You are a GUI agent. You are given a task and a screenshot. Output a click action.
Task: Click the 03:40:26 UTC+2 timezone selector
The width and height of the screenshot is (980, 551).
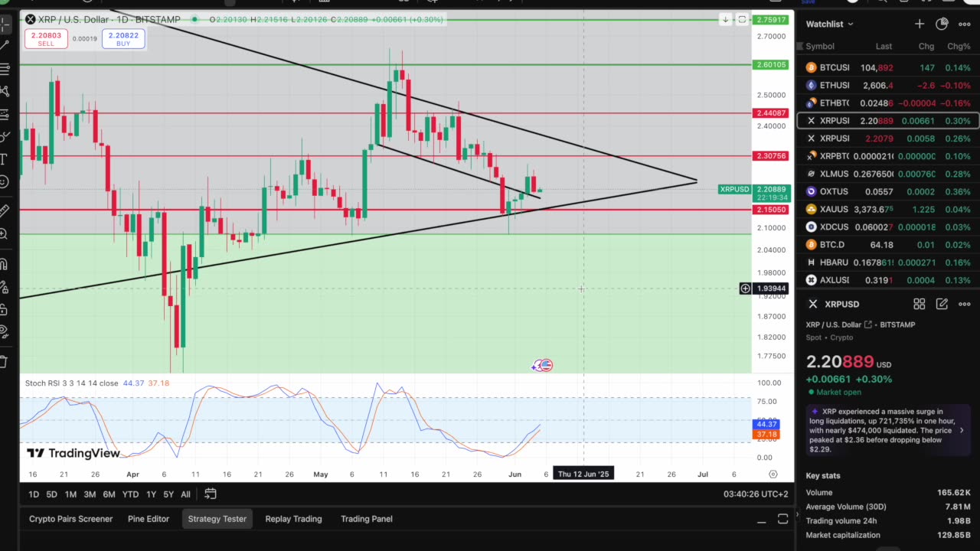coord(756,494)
